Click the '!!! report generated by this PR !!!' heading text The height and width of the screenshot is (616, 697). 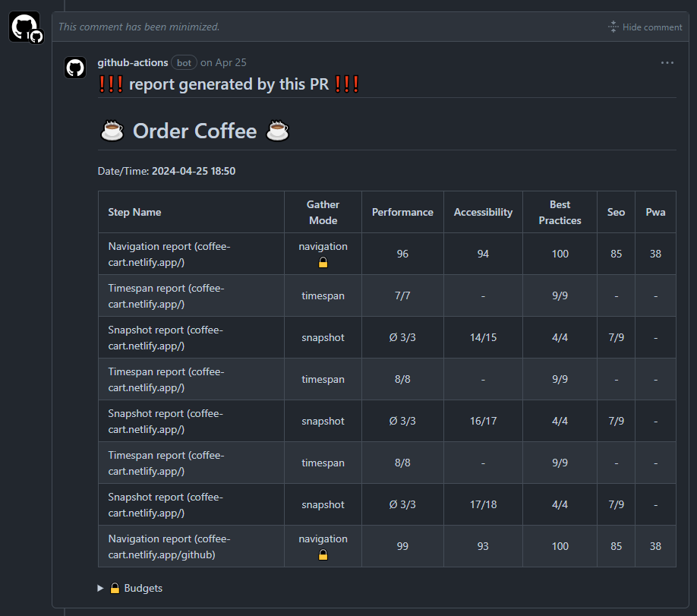(x=229, y=84)
